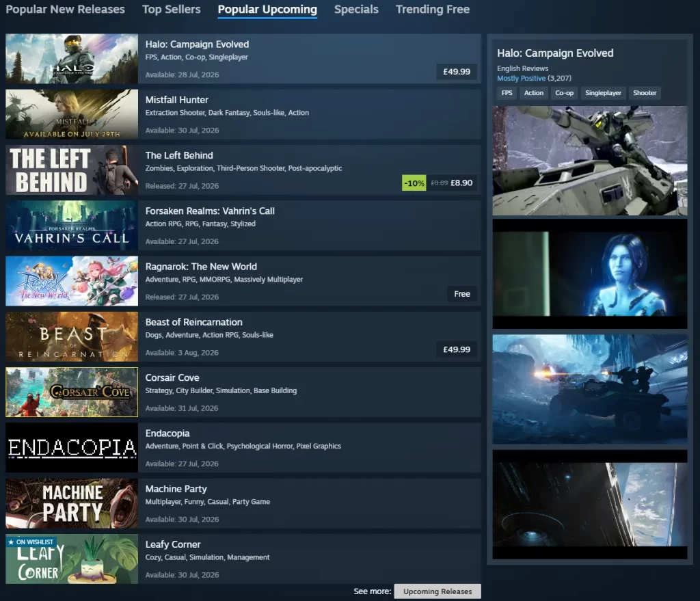
Task: View the spaceship over planet screenshot
Action: point(590,504)
